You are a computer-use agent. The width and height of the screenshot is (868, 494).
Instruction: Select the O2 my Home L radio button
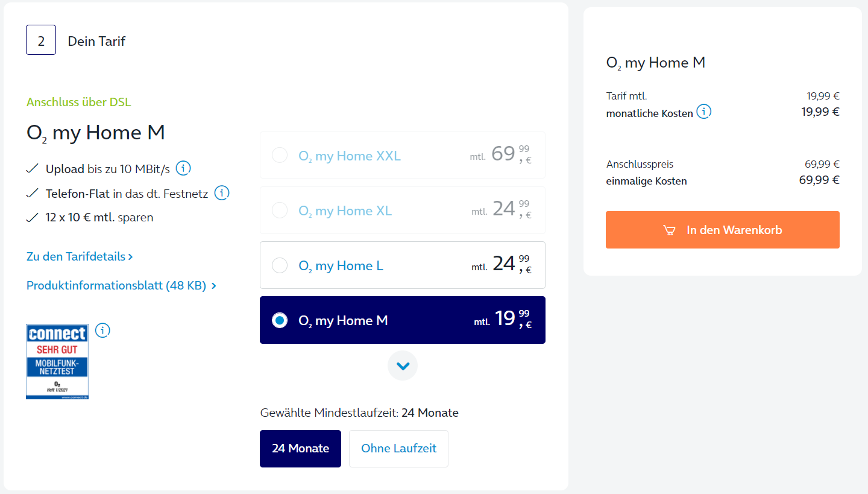[x=280, y=265]
